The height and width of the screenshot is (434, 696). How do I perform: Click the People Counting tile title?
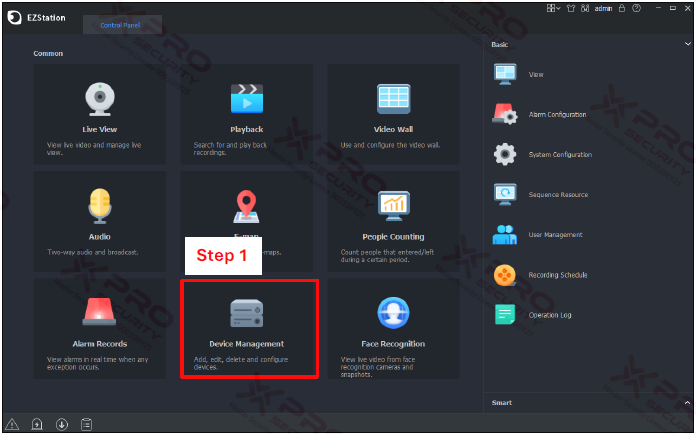pyautogui.click(x=393, y=237)
